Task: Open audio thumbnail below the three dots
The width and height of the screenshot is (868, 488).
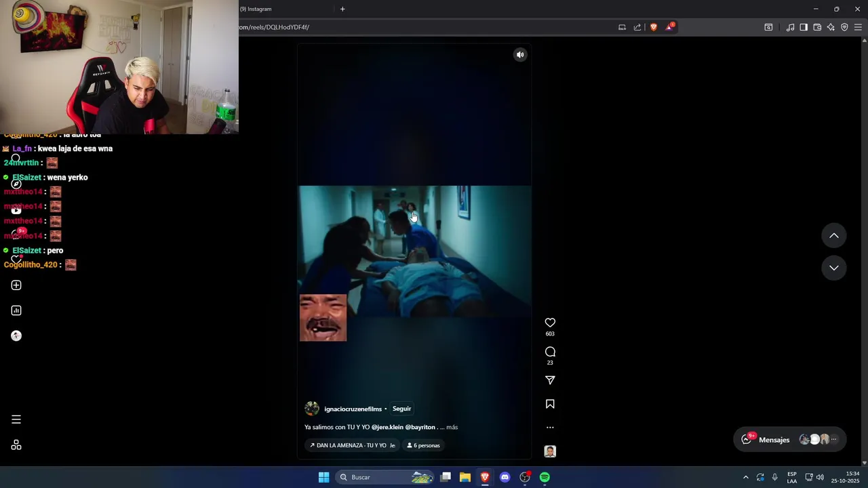Action: (x=550, y=451)
